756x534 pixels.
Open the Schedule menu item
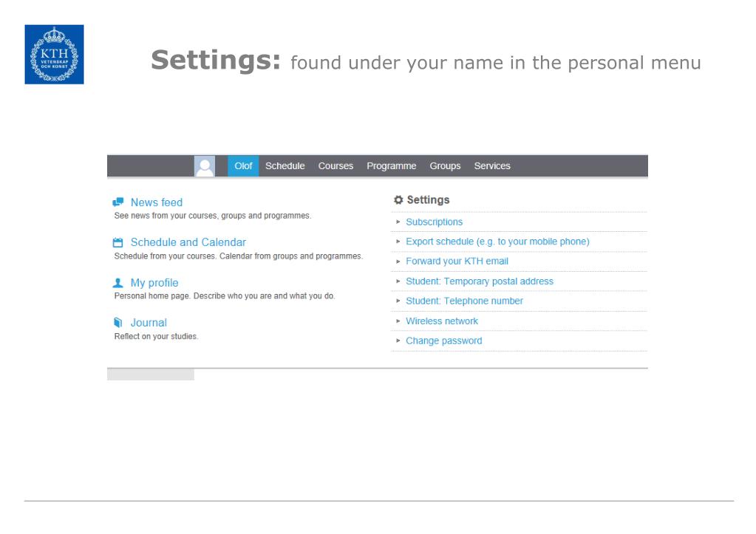tap(285, 166)
